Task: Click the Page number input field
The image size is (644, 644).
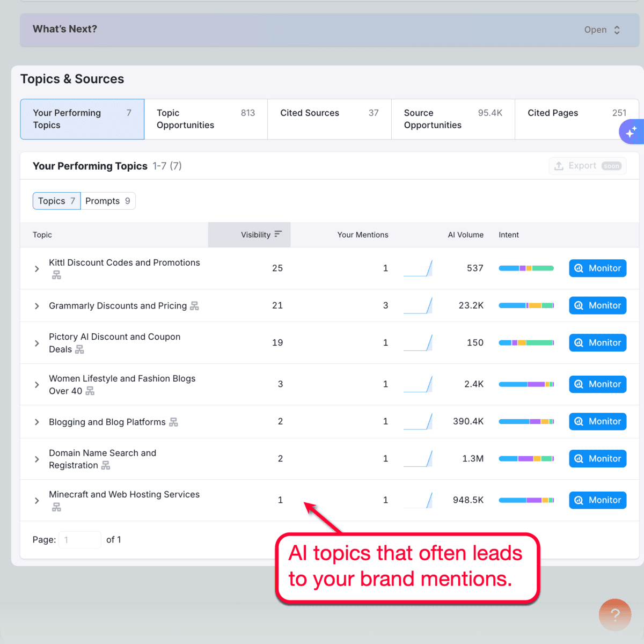Action: tap(79, 540)
